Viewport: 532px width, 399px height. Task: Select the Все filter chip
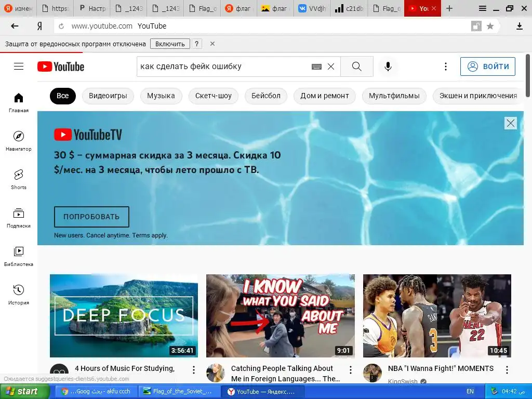(x=63, y=96)
